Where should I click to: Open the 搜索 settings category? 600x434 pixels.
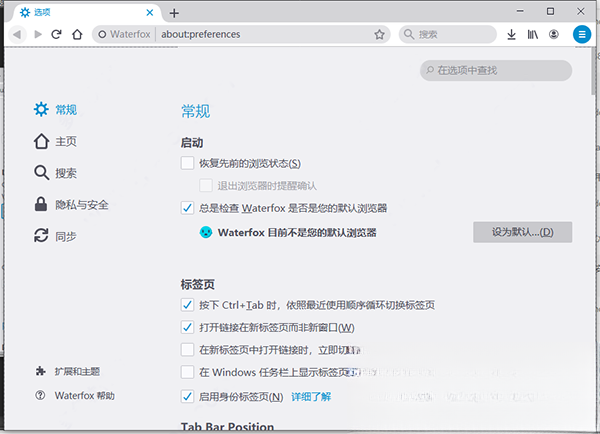pyautogui.click(x=55, y=173)
